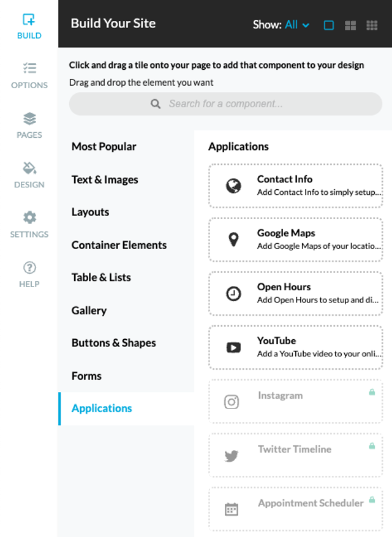Select the Most Popular category
The width and height of the screenshot is (392, 537).
[104, 146]
